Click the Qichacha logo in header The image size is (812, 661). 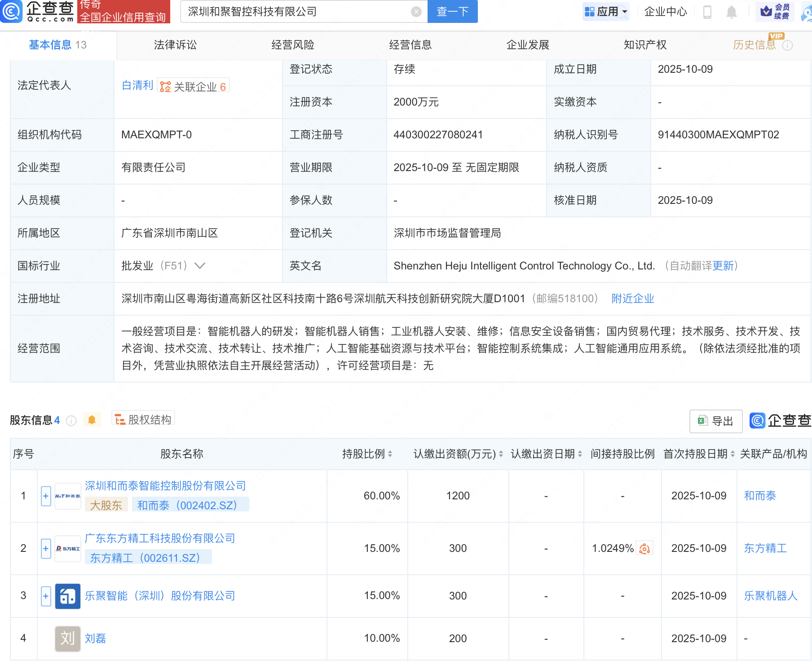pyautogui.click(x=38, y=11)
